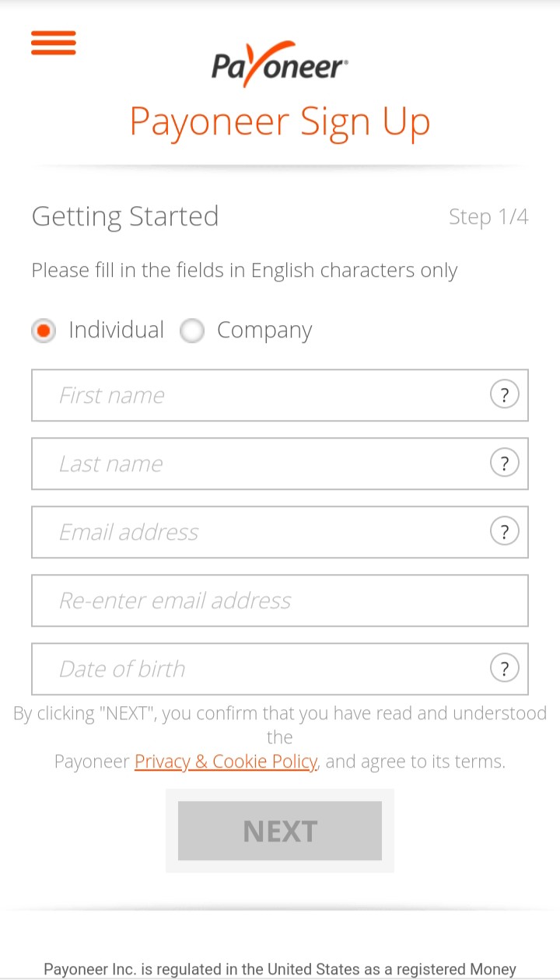Select the Company radio button
The image size is (560, 980).
tap(191, 331)
